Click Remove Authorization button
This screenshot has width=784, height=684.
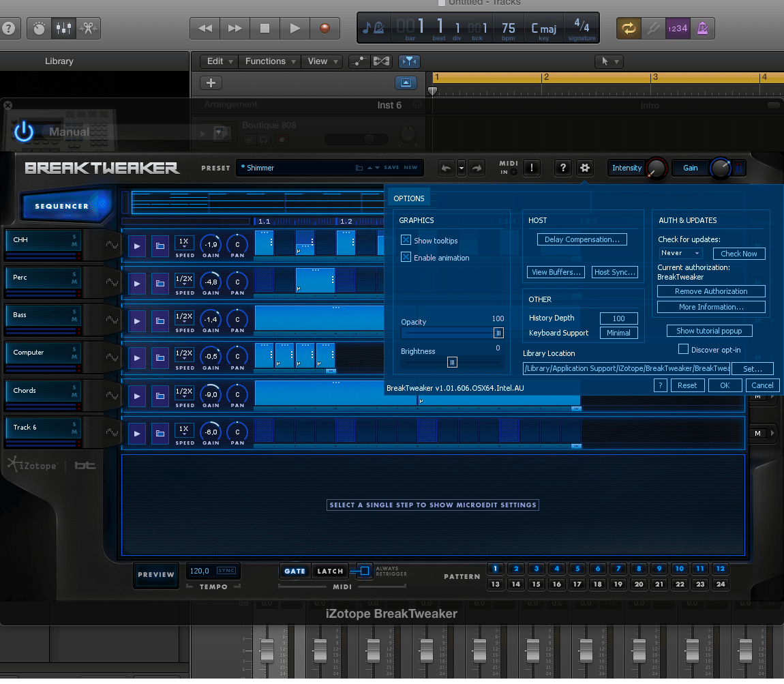(711, 291)
